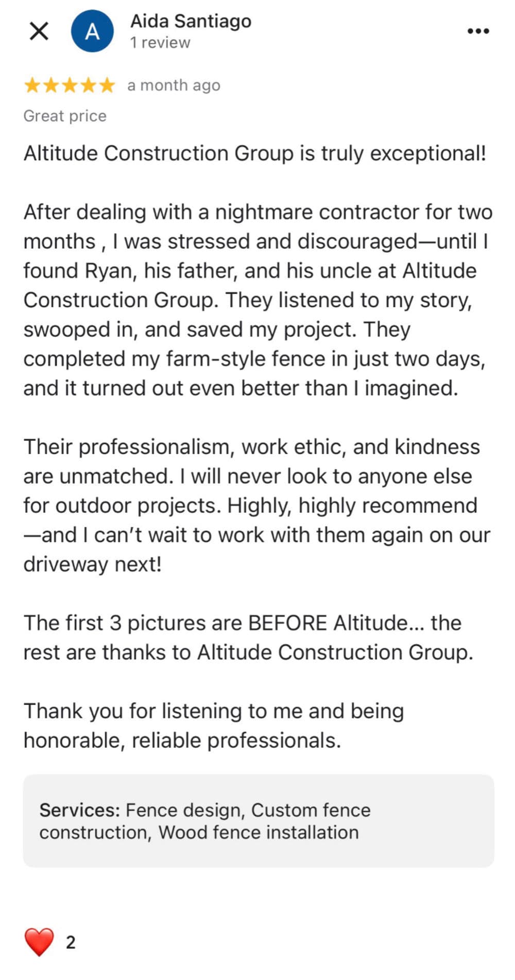This screenshot has width=515, height=980.
Task: Click the paragraph starting "After dealing with"
Action: (257, 300)
